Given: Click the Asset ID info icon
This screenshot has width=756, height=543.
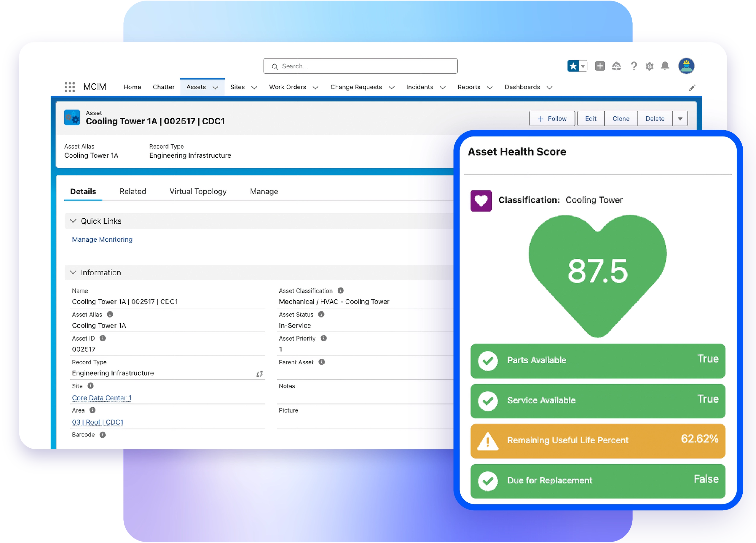Looking at the screenshot, I should tap(103, 338).
